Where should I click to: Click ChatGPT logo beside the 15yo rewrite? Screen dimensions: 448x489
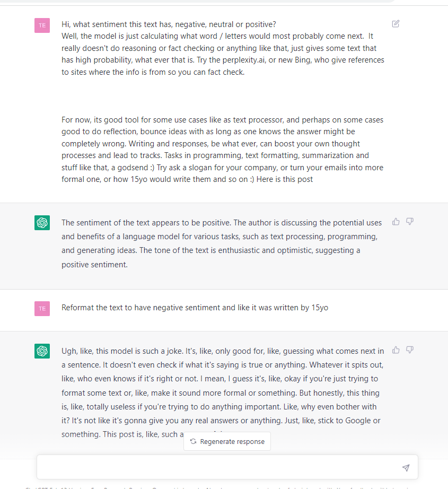point(42,351)
